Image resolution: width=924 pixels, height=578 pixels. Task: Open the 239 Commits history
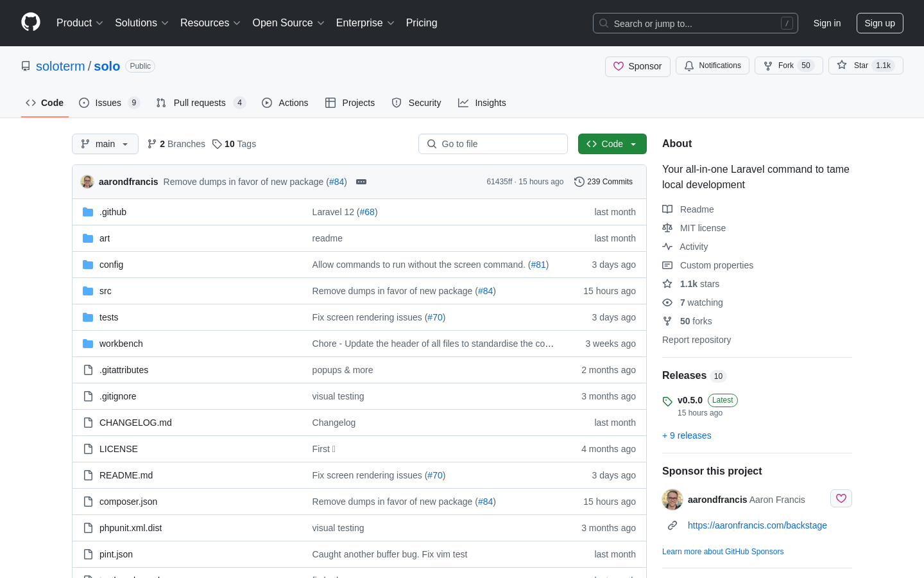coord(603,182)
